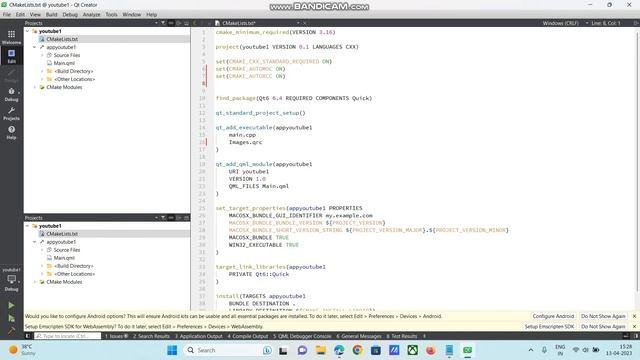This screenshot has width=640, height=360.
Task: Start debugging with Run-Debug button
Action: [11, 318]
